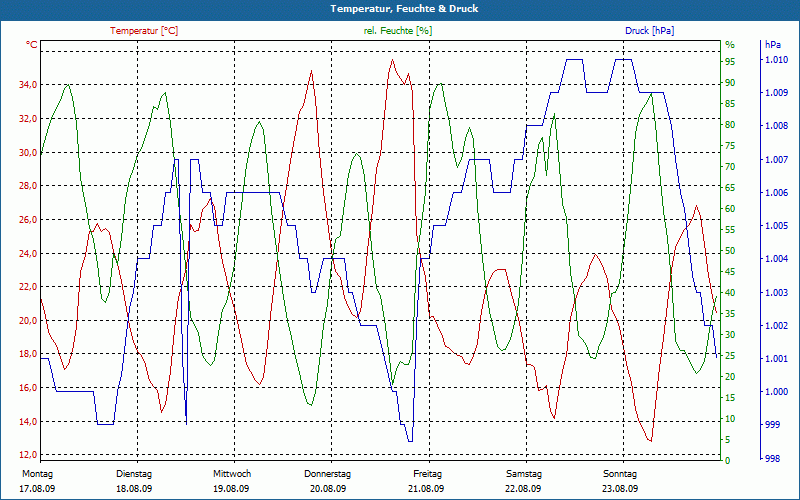Click the 18,0 temperature axis value
The height and width of the screenshot is (500, 800).
(x=28, y=354)
